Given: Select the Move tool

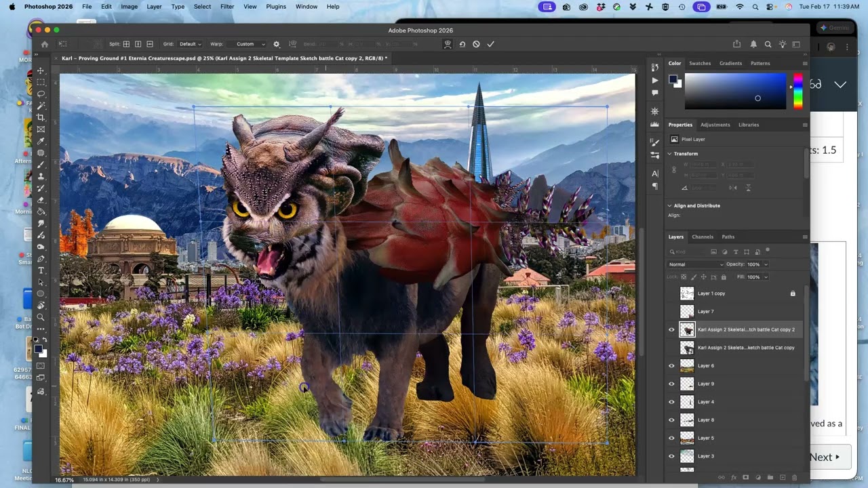Looking at the screenshot, I should point(41,70).
